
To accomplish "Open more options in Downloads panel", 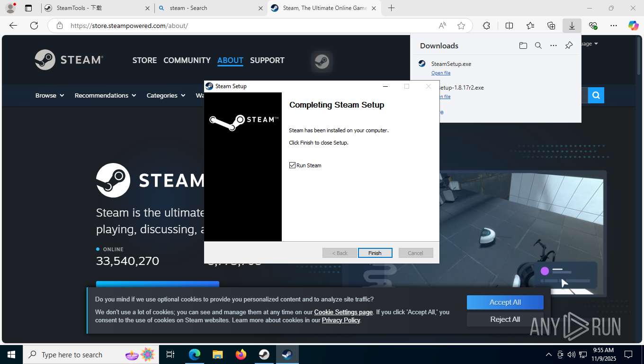I will (554, 45).
